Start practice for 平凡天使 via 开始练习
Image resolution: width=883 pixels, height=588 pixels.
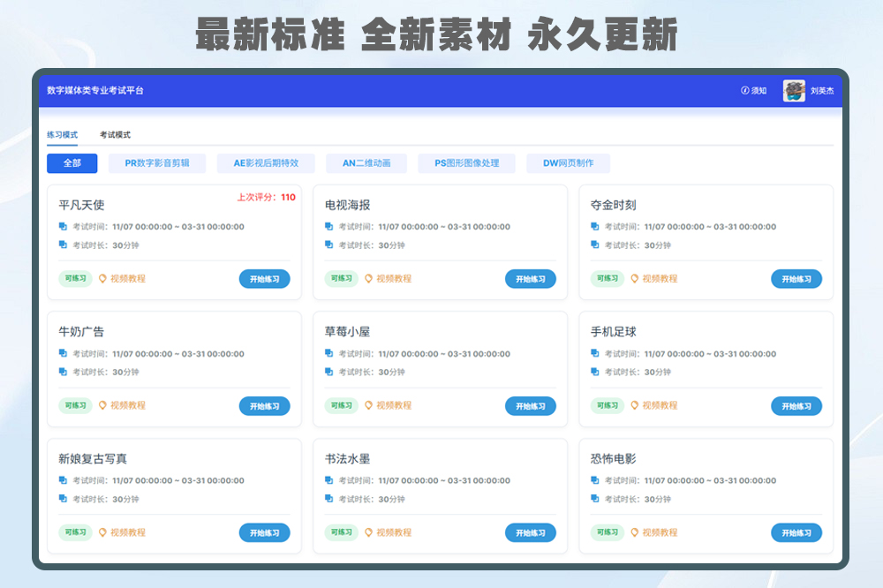pyautogui.click(x=265, y=278)
